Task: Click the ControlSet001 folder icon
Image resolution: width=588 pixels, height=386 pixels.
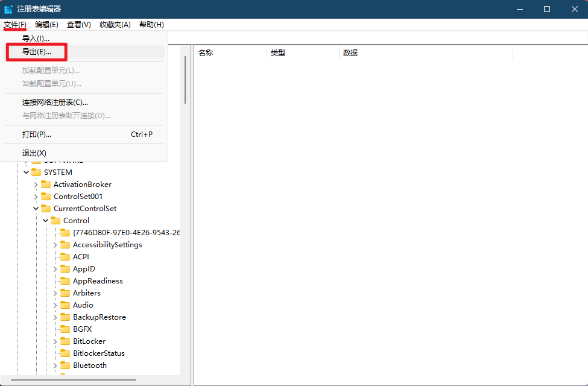Action: (x=46, y=197)
